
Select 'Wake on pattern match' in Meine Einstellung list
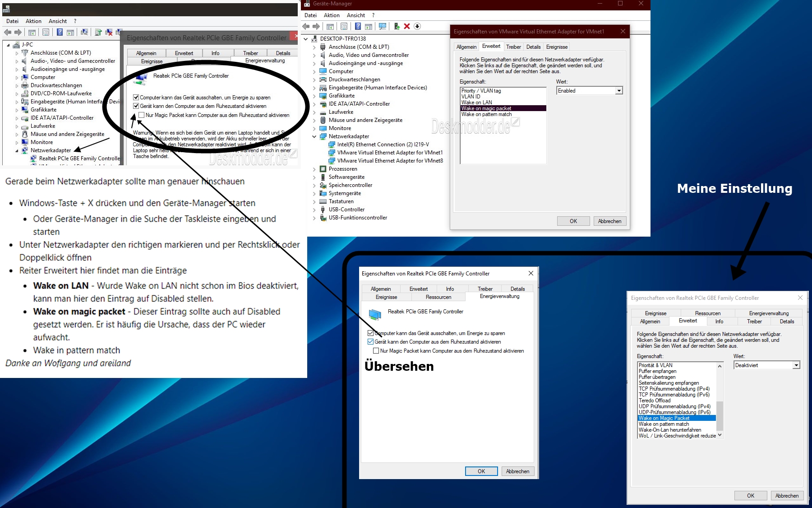coord(677,424)
